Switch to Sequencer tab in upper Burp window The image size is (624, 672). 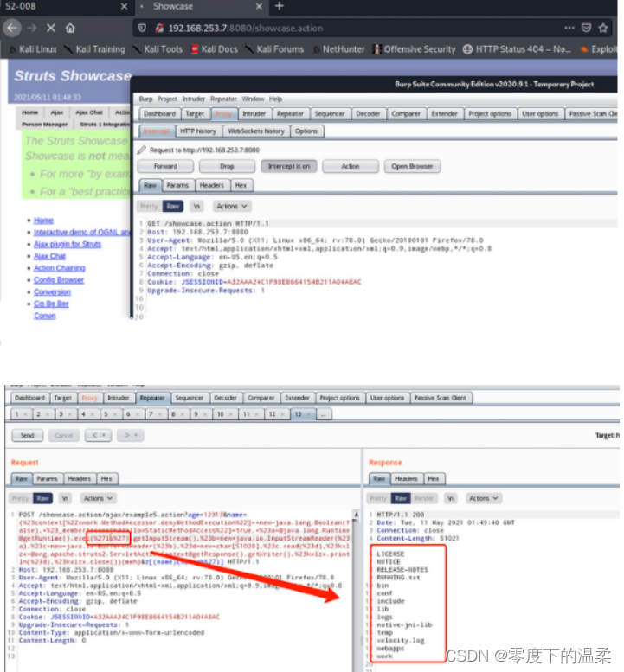click(x=330, y=114)
